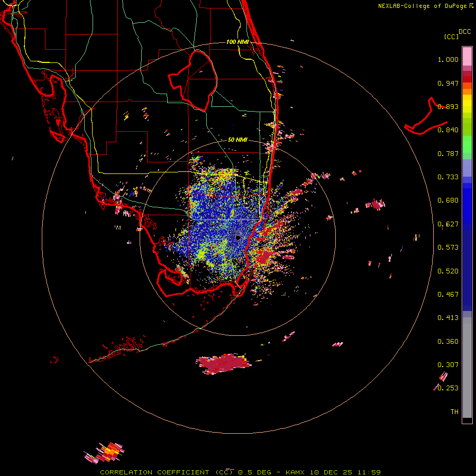This screenshot has height=476, width=476.
Task: Click the 0.947 scale value
Action: 448,83
